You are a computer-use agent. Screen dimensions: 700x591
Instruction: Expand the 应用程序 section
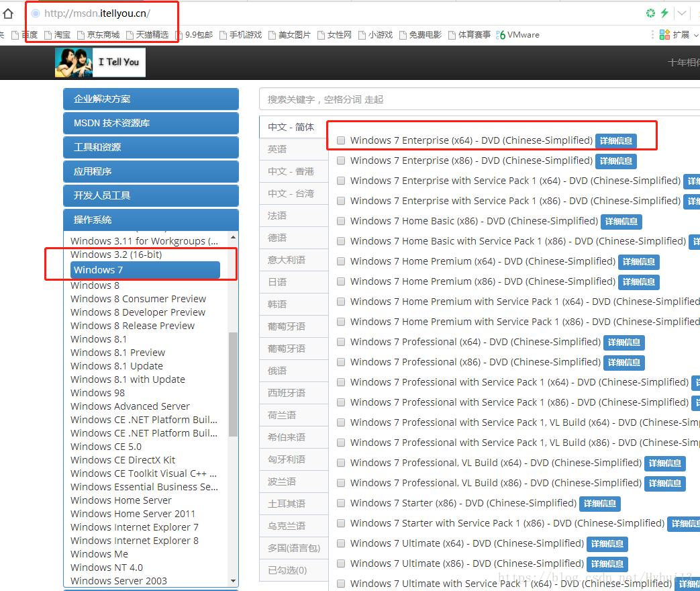[x=151, y=171]
